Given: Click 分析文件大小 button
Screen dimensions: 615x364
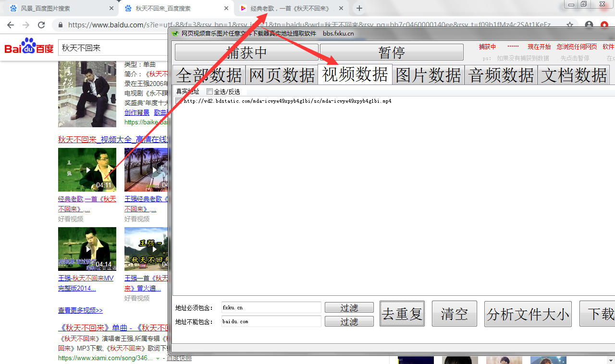Looking at the screenshot, I should [x=528, y=314].
